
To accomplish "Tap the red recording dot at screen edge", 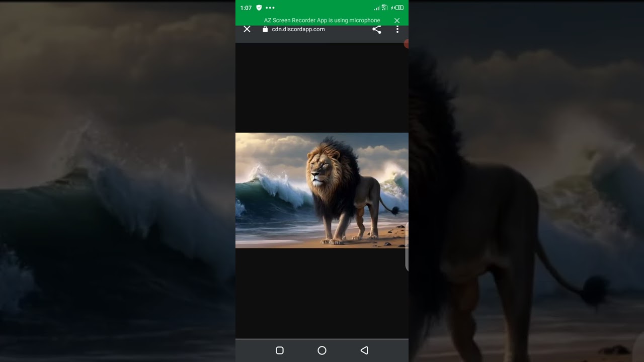I will [x=406, y=44].
